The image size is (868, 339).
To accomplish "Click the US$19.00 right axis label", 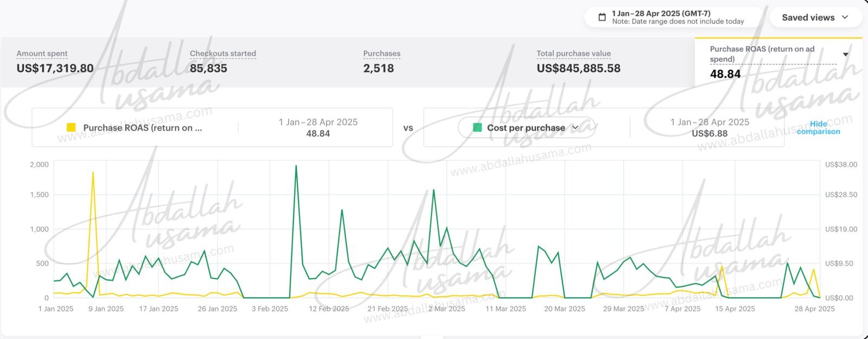I will [x=841, y=229].
